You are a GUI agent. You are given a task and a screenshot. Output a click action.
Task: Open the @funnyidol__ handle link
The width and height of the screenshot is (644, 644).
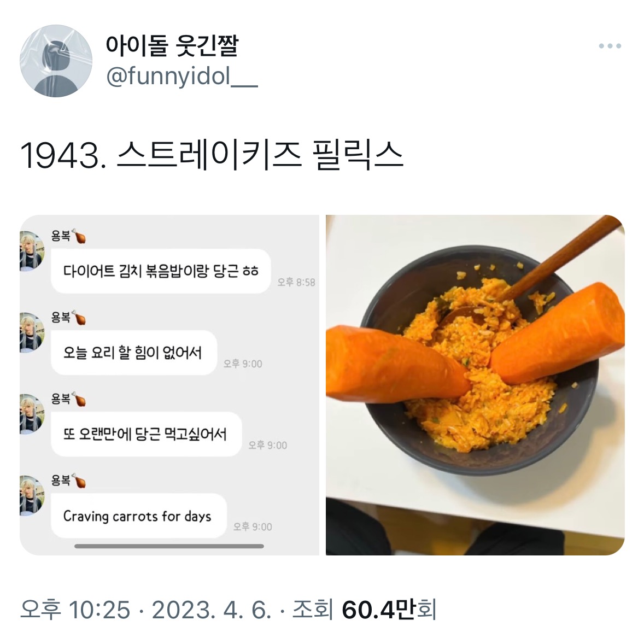pos(182,77)
